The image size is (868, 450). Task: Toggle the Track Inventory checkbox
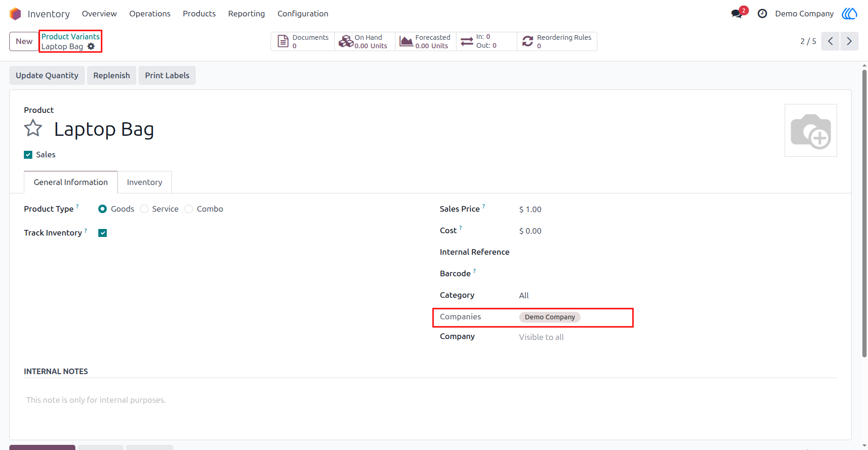click(x=103, y=233)
